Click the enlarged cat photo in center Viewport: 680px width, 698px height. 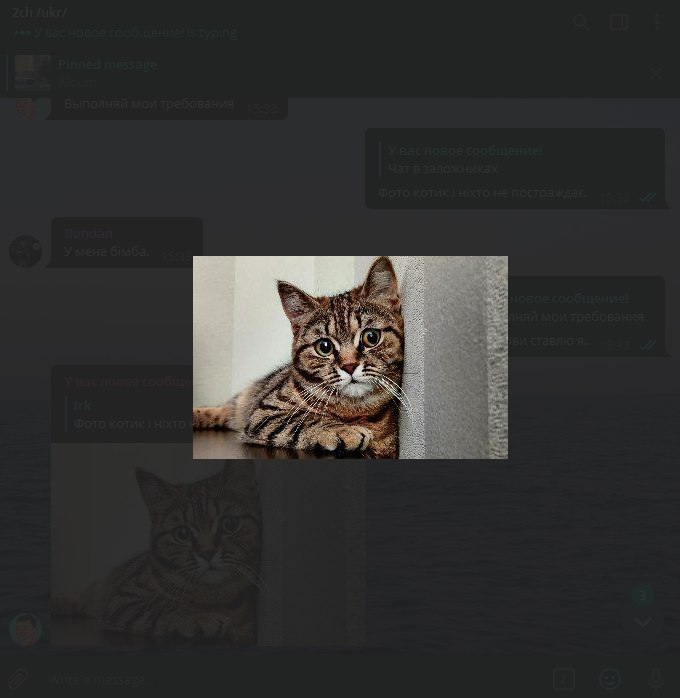[350, 357]
